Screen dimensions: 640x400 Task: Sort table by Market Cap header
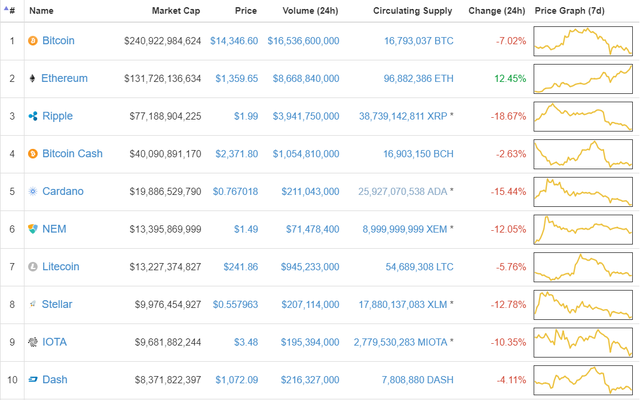(176, 11)
